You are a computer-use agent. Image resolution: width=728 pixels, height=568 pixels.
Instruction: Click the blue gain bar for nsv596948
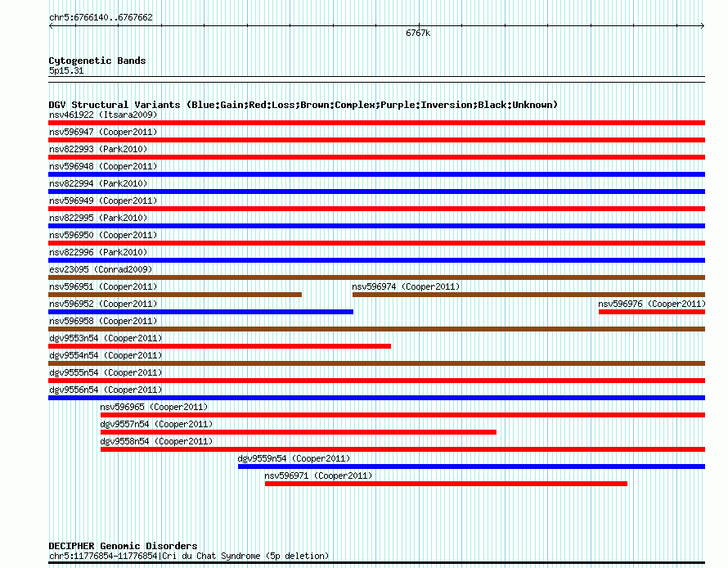tap(376, 174)
